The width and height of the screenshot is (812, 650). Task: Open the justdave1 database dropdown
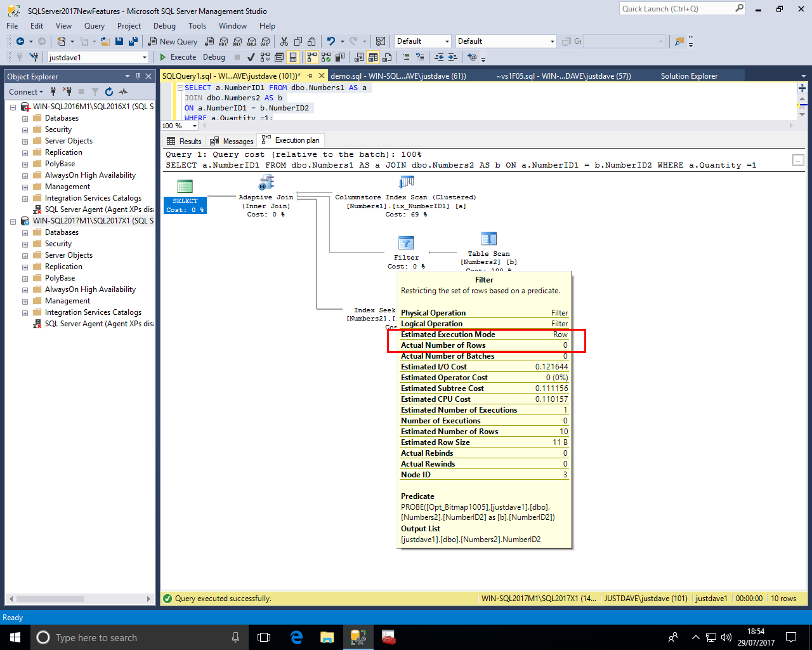145,57
